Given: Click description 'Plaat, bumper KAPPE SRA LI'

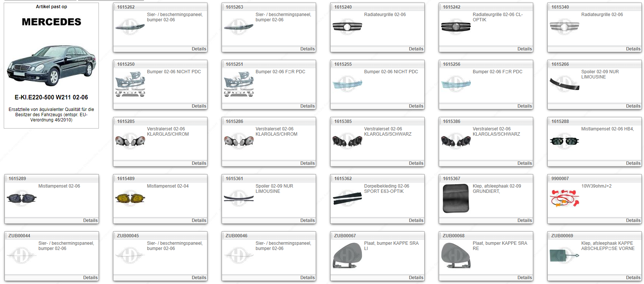Looking at the screenshot, I should point(391,246).
